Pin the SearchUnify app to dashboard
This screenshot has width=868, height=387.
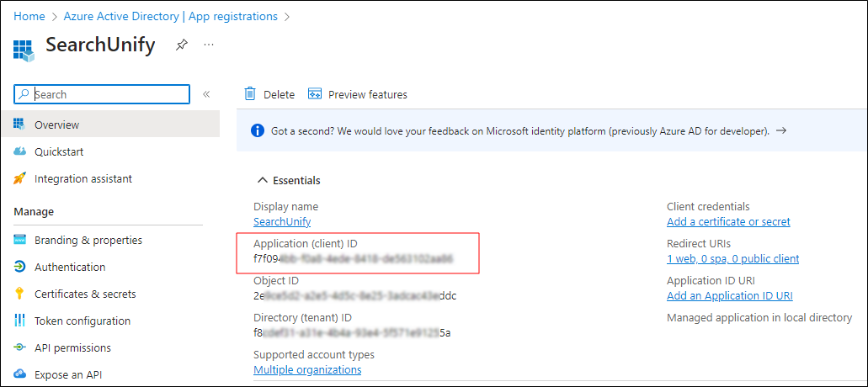182,45
